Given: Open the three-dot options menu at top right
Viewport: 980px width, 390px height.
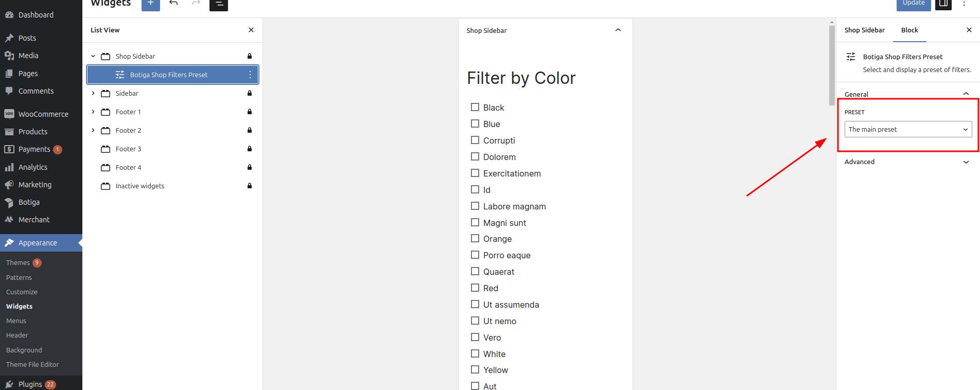Looking at the screenshot, I should [x=964, y=4].
